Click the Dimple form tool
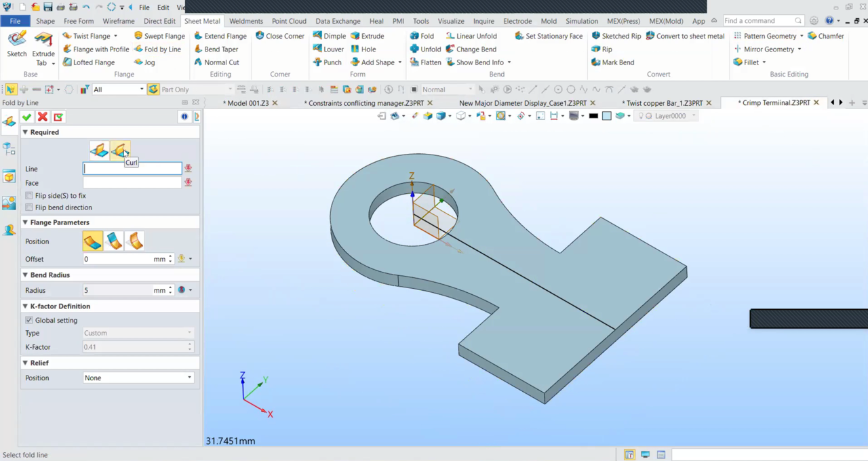The image size is (868, 461). pos(329,36)
